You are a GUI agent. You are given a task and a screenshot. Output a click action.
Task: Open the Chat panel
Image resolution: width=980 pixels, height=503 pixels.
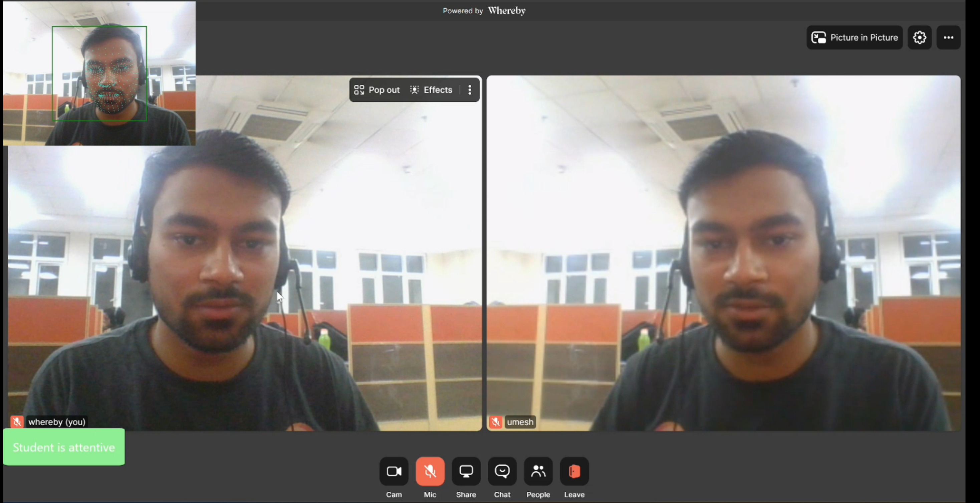pyautogui.click(x=502, y=471)
